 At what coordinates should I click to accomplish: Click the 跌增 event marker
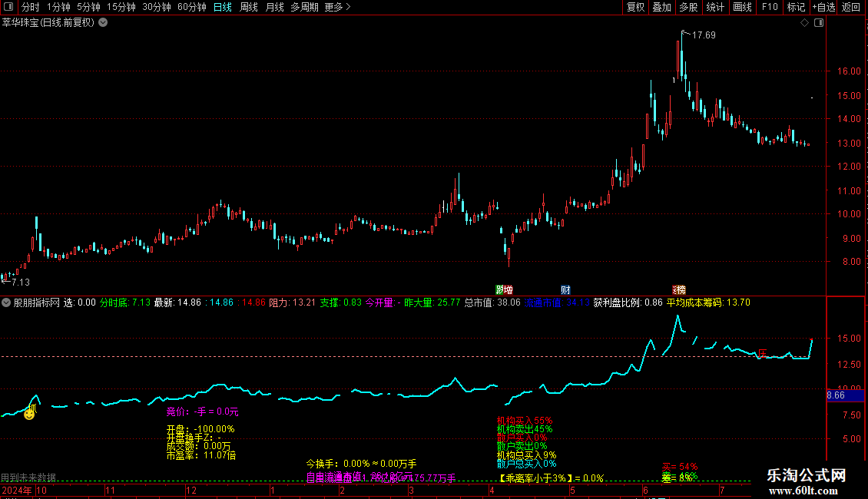tap(505, 290)
